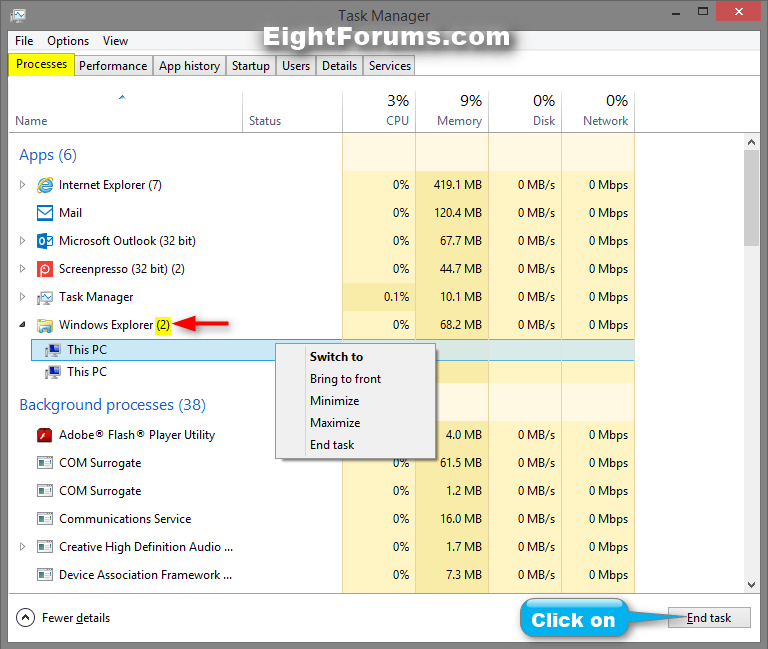The height and width of the screenshot is (649, 768).
Task: Select Communications Service process name
Action: coord(125,519)
